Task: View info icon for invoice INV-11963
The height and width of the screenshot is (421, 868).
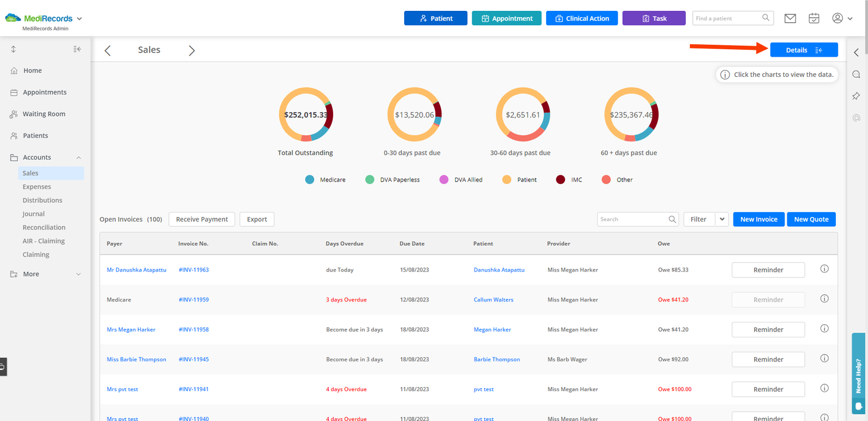Action: point(824,269)
